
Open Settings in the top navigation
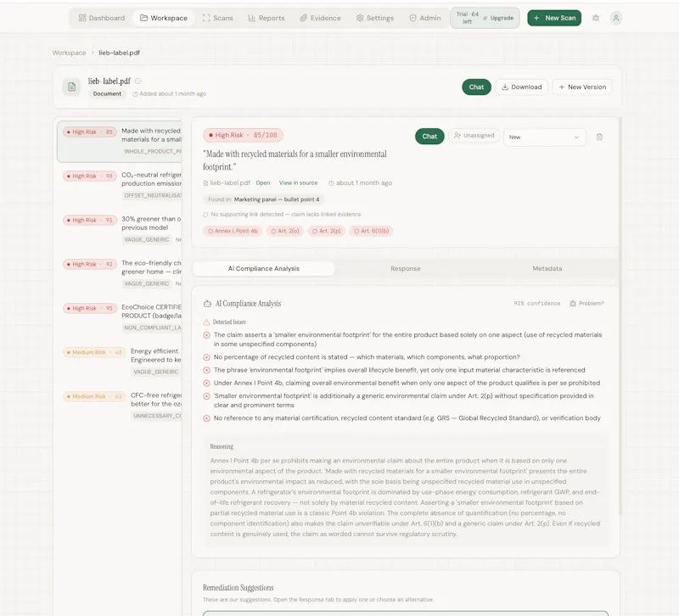pyautogui.click(x=375, y=18)
